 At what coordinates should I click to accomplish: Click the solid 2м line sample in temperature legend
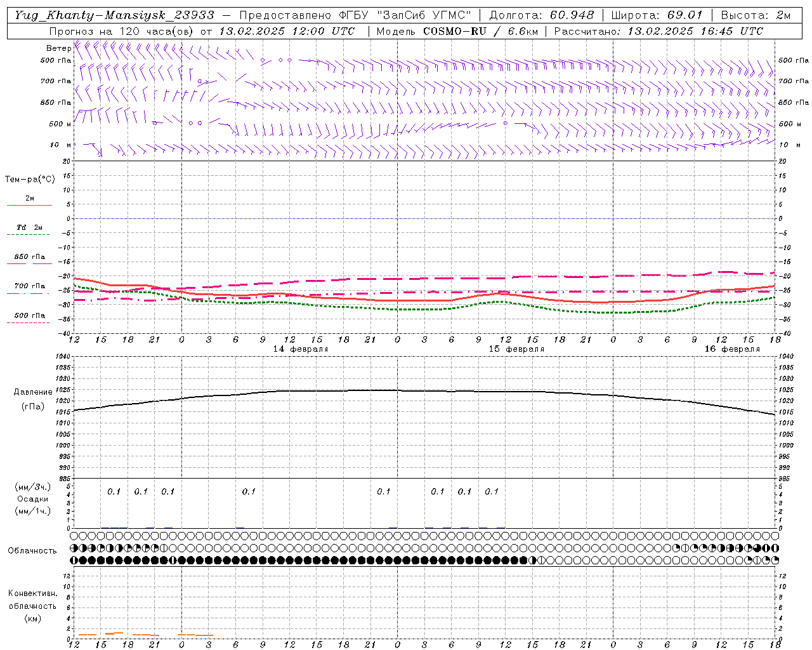[x=29, y=205]
